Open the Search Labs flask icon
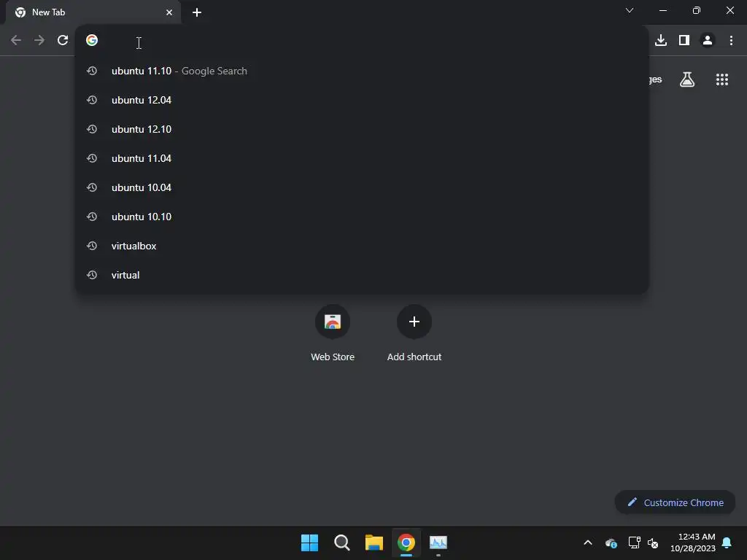747x560 pixels. pos(687,79)
